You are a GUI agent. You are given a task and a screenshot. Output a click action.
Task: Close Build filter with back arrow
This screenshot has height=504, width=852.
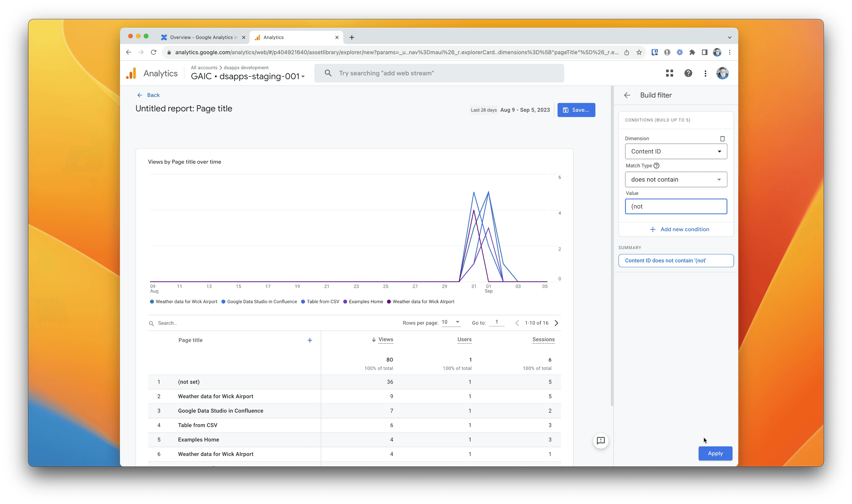click(627, 95)
